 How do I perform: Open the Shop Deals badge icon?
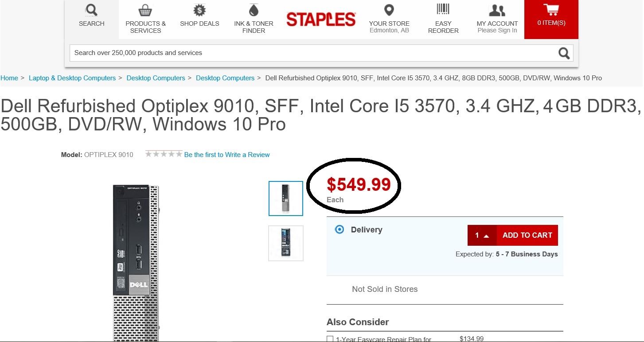199,10
